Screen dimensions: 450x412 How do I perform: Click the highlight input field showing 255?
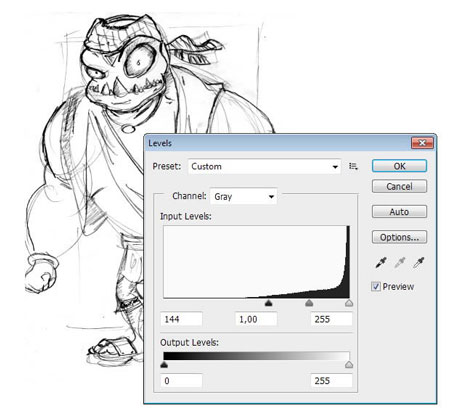point(331,319)
